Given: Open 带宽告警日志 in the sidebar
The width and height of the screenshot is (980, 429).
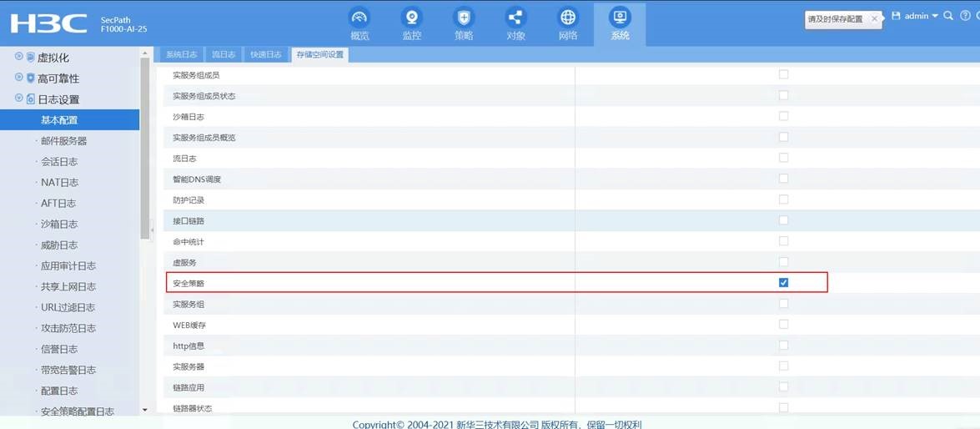Looking at the screenshot, I should coord(68,371).
